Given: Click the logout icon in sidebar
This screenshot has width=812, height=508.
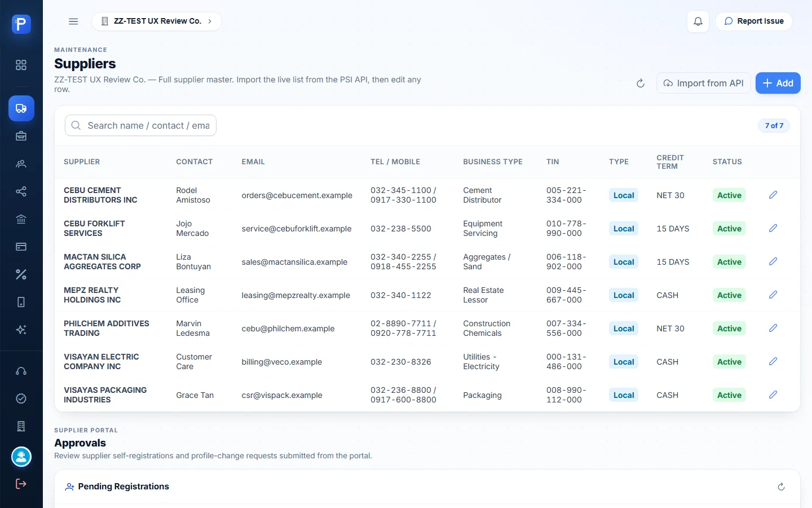Looking at the screenshot, I should point(21,484).
